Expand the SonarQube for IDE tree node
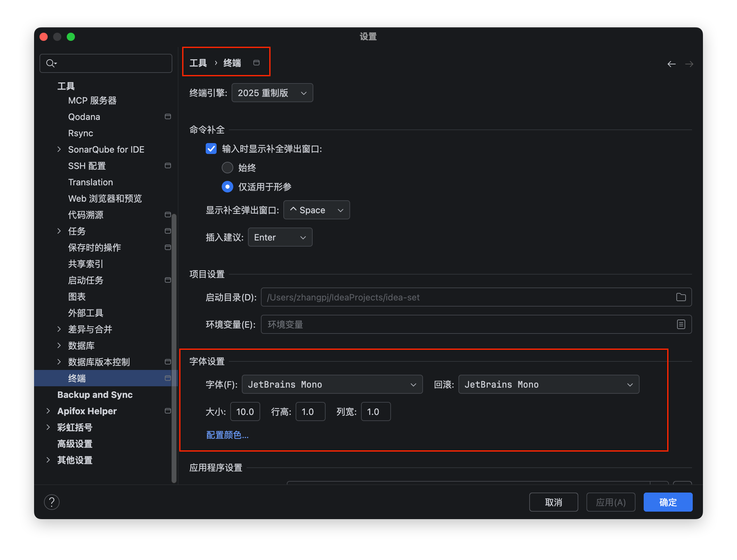The width and height of the screenshot is (737, 560). [59, 149]
